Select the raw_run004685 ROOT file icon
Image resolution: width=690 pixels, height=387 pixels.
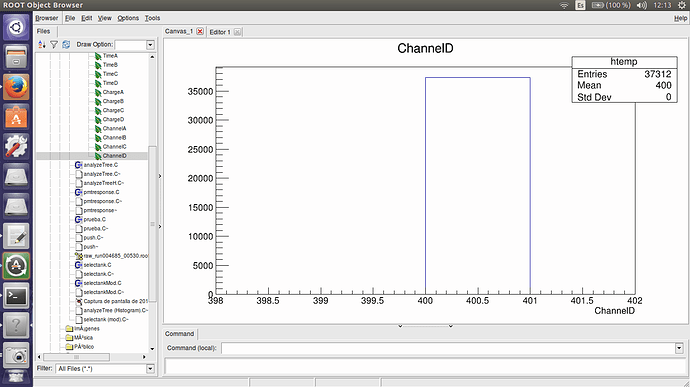[x=78, y=256]
